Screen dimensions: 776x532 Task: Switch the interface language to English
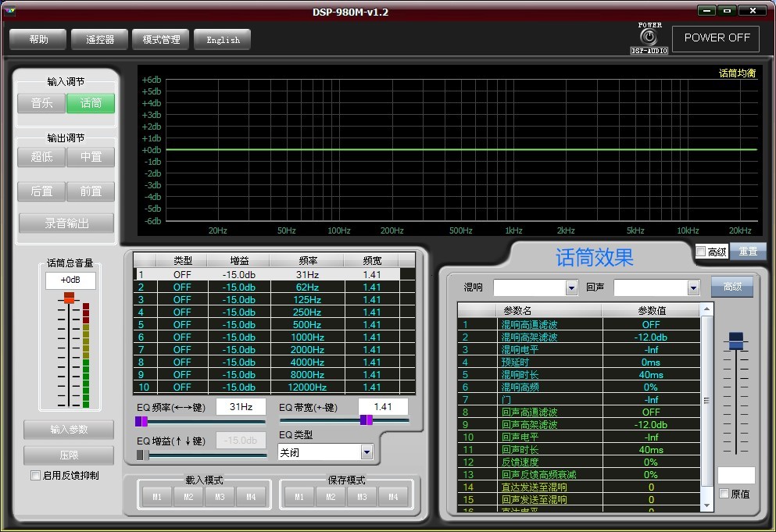(221, 38)
